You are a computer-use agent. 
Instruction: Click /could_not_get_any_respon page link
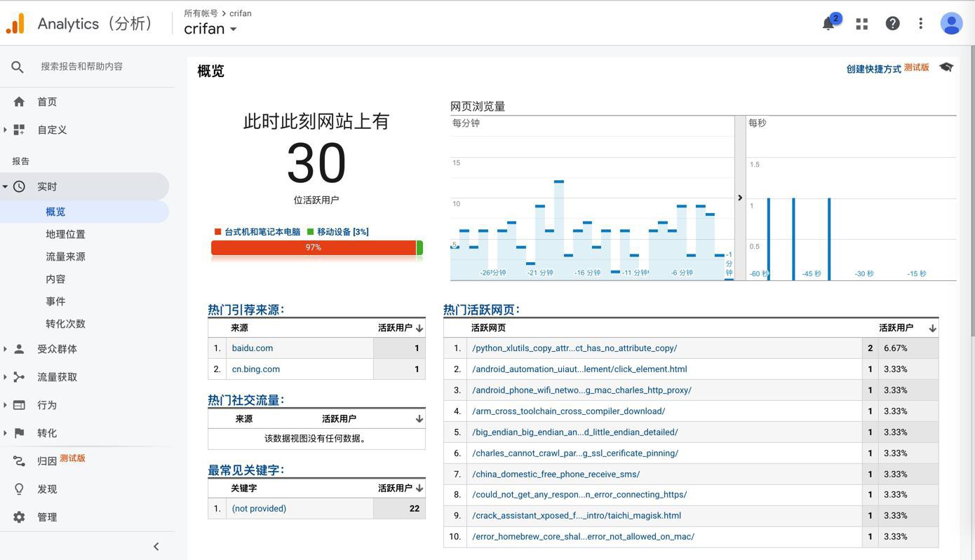pyautogui.click(x=579, y=495)
